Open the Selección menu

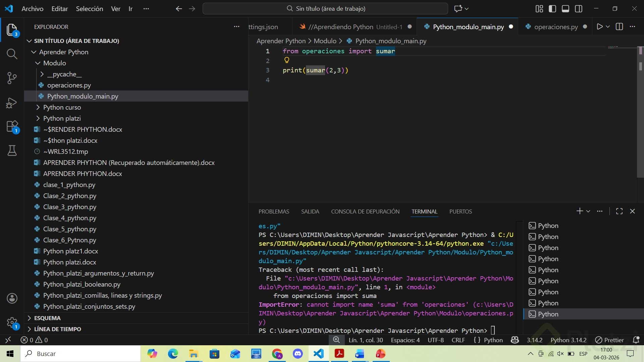89,9
